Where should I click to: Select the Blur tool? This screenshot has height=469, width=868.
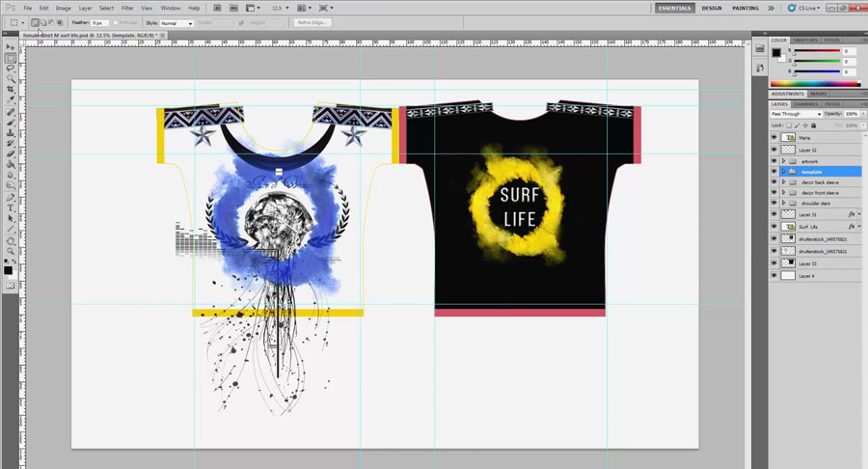point(11,175)
